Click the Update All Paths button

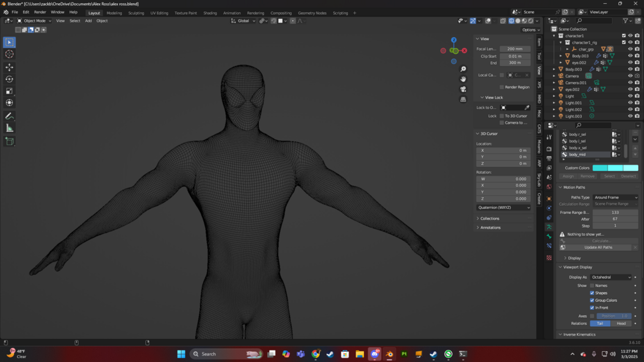point(598,247)
